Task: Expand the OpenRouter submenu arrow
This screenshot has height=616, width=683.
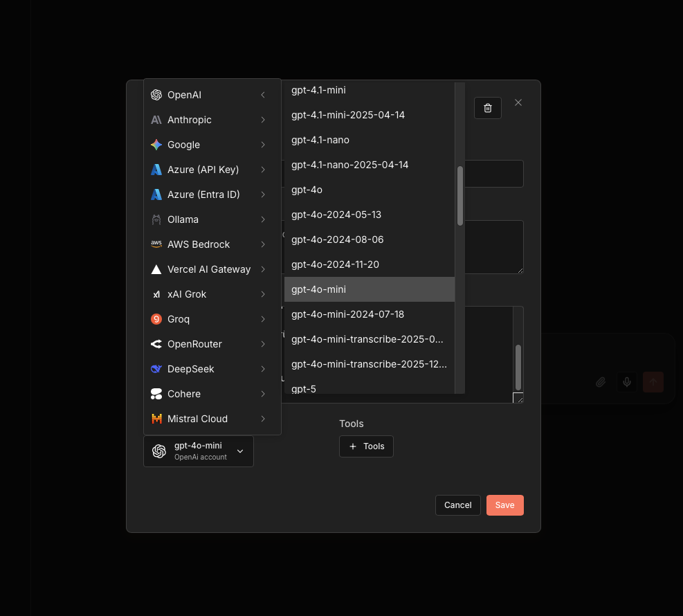Action: tap(263, 344)
